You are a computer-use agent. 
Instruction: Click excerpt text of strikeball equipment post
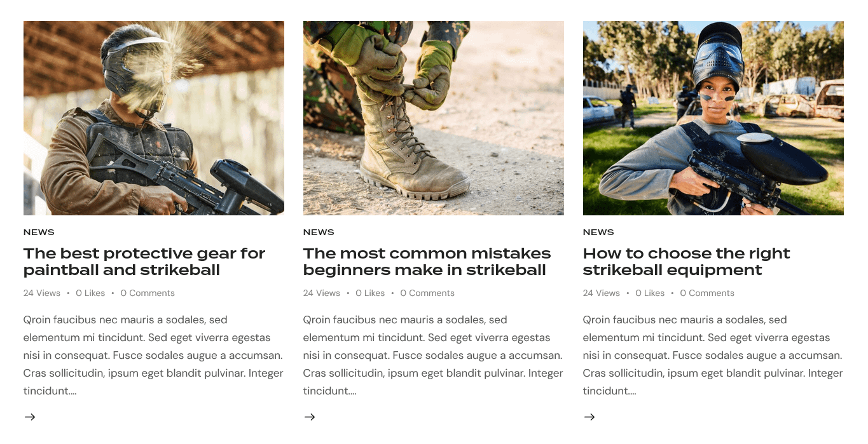[713, 355]
